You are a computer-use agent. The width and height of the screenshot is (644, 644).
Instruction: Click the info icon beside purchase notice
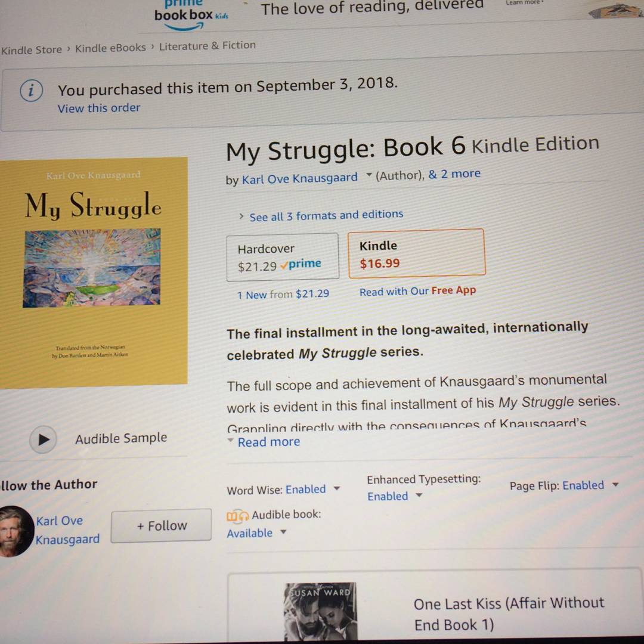coord(31,91)
